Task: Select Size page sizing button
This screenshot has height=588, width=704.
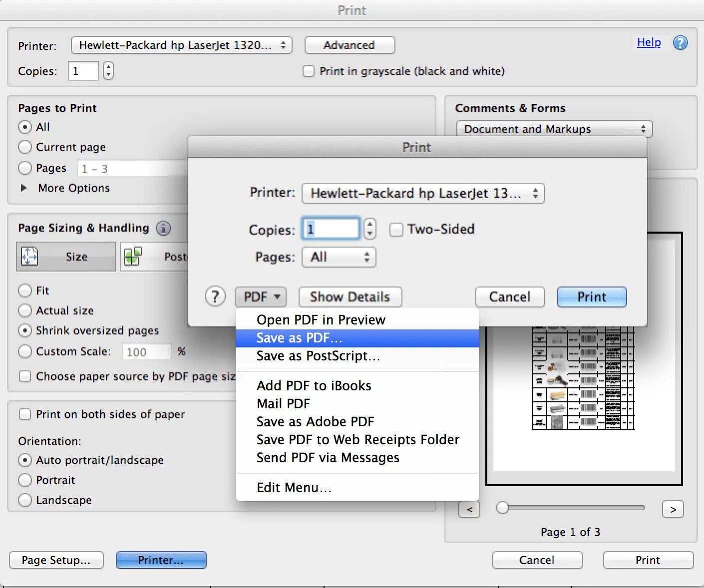Action: click(66, 257)
